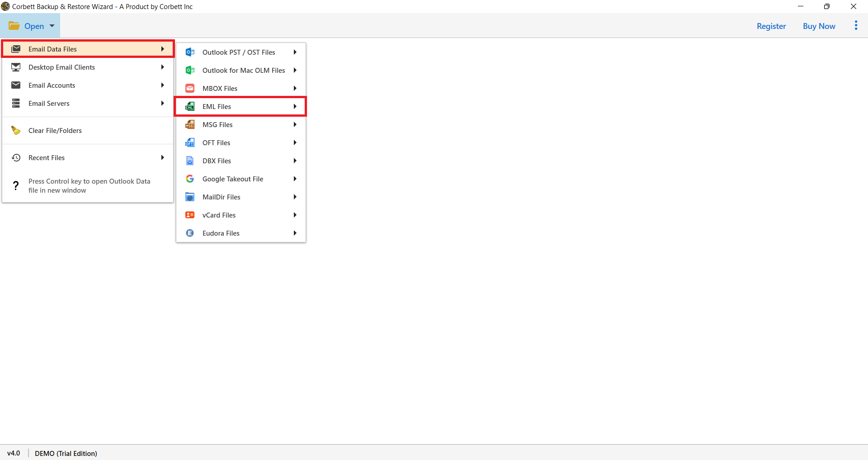Expand the Recent Files submenu arrow
868x460 pixels.
click(162, 157)
